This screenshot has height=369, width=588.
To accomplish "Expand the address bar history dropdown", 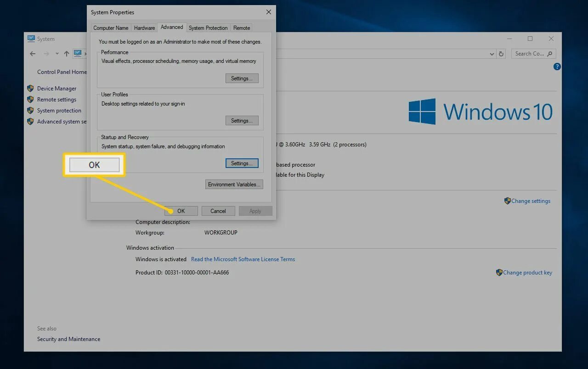I will (492, 54).
